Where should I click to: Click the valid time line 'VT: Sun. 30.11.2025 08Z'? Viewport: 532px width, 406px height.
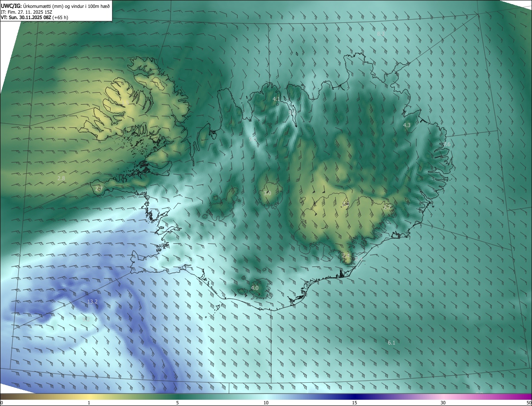coord(26,17)
